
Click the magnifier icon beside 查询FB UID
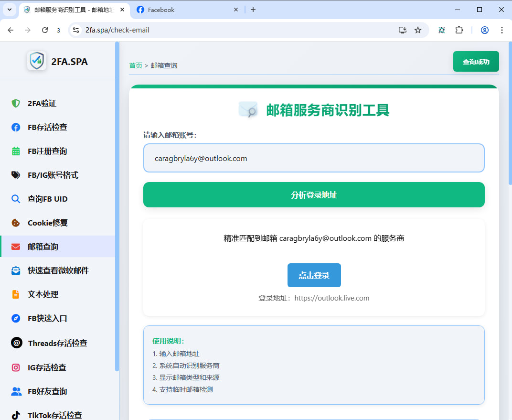point(16,199)
